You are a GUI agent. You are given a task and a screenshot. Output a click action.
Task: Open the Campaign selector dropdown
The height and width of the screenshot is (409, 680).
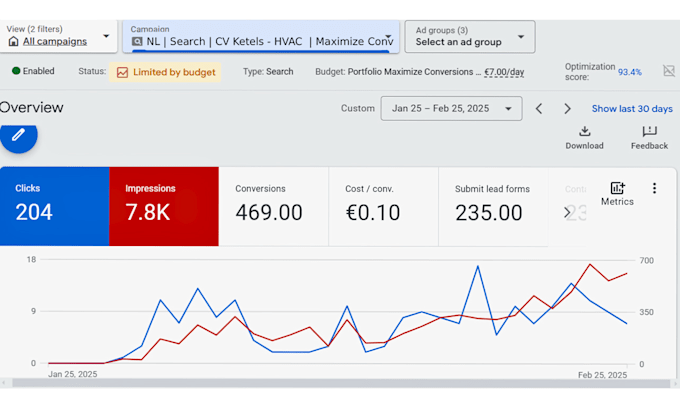[x=261, y=37]
